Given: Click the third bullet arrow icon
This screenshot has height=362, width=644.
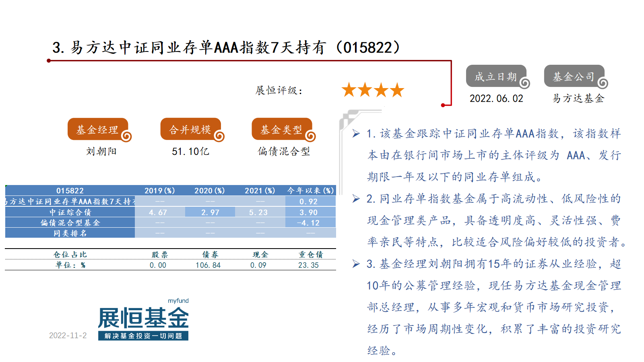Looking at the screenshot, I should 356,264.
